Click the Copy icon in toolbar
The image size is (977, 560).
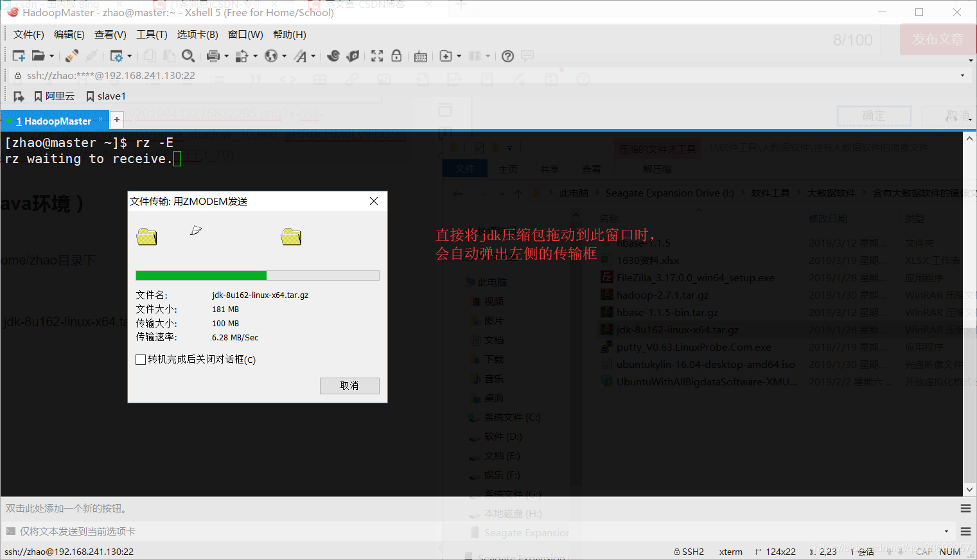click(x=150, y=56)
